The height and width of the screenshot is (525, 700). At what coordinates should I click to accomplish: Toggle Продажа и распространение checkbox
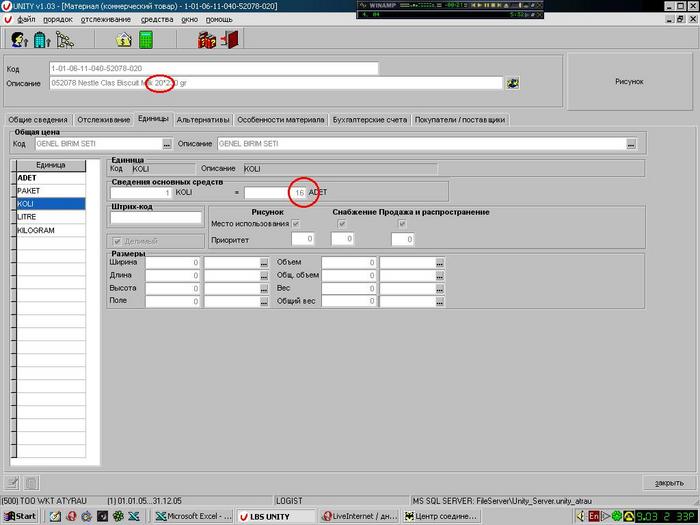402,224
